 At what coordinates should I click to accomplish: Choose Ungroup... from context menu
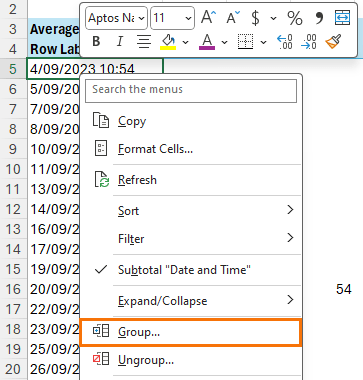[x=191, y=360]
